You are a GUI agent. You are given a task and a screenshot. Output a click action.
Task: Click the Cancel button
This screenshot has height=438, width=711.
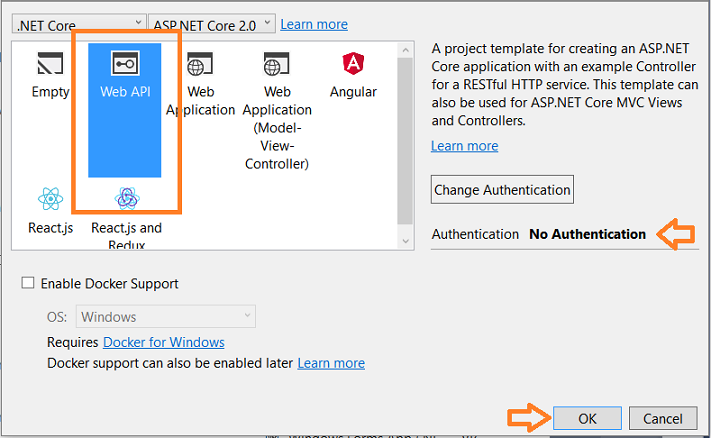(663, 418)
